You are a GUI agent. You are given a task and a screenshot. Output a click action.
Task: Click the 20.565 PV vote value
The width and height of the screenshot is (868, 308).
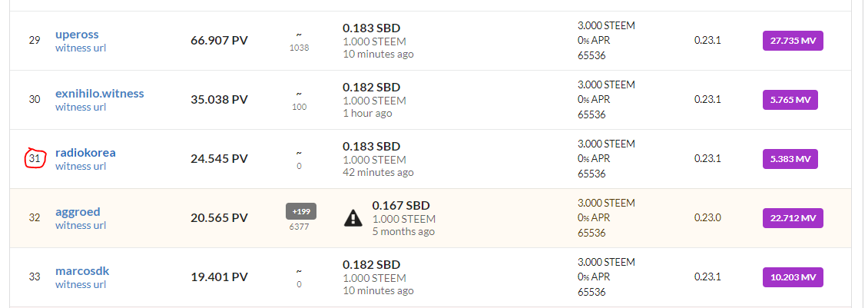pos(219,218)
